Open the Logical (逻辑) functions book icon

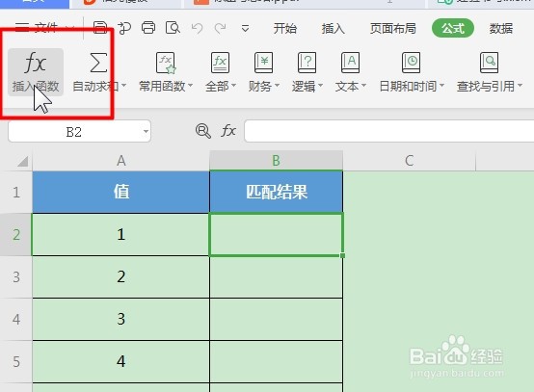coord(307,63)
